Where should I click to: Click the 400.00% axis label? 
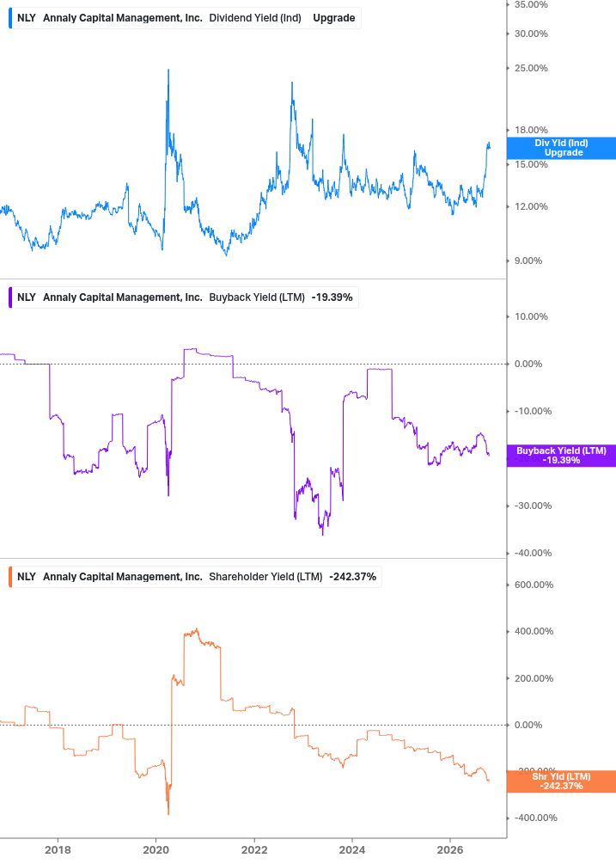pyautogui.click(x=534, y=632)
